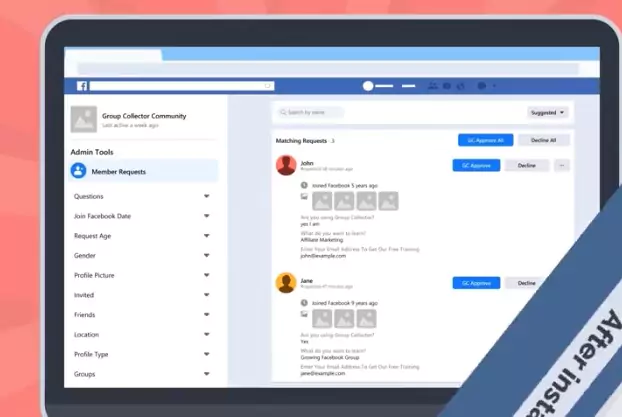Decline John's member request
This screenshot has height=417, width=622.
point(527,165)
